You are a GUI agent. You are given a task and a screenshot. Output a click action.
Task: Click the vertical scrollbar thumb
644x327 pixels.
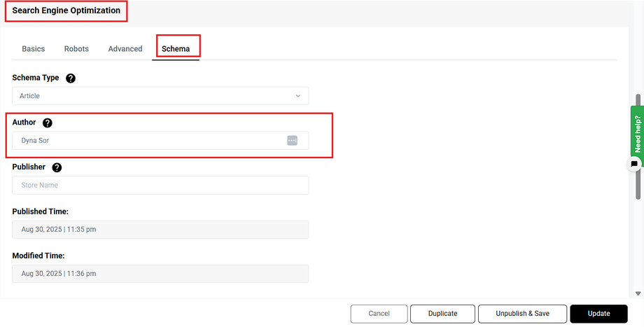638,186
